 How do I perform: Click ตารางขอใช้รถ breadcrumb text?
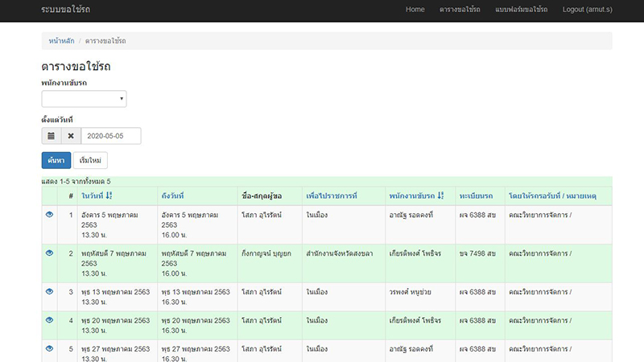[105, 41]
